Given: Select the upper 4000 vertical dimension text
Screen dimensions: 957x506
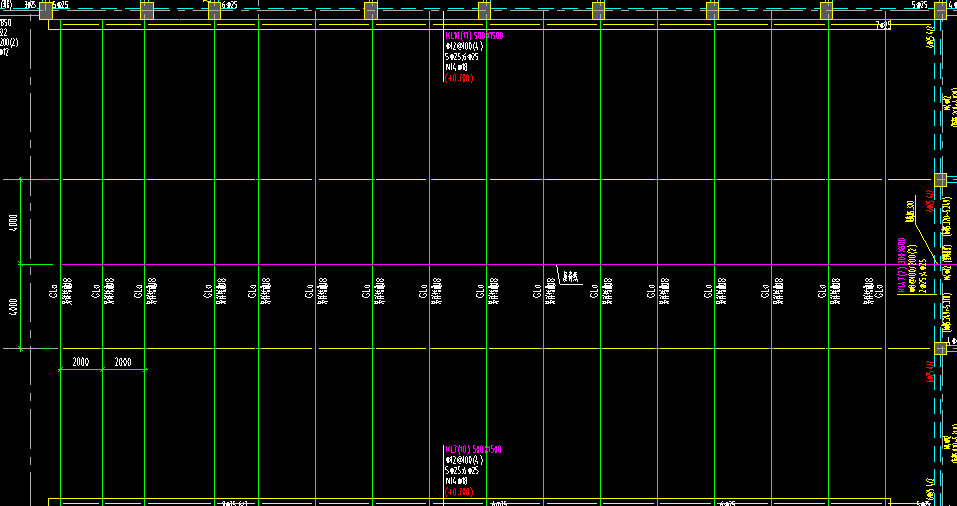Looking at the screenshot, I should click(13, 223).
